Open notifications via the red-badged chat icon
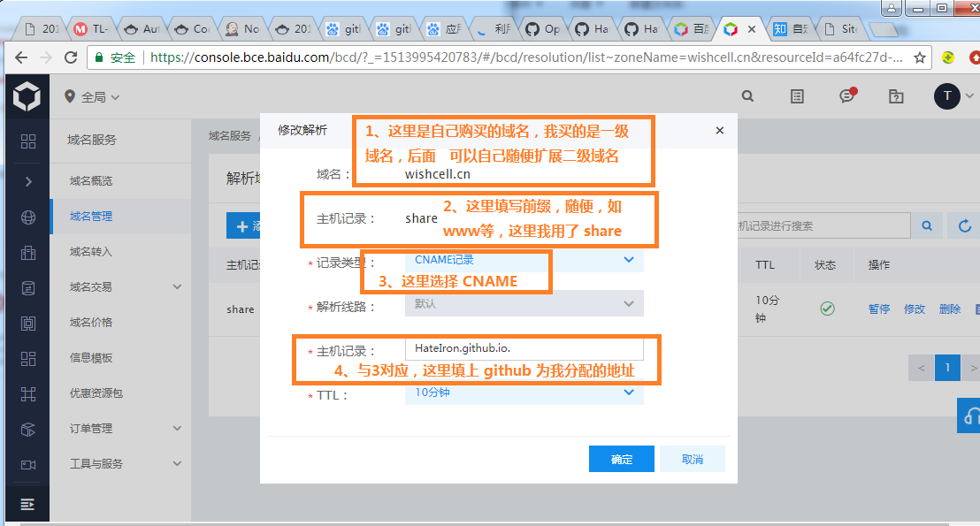This screenshot has width=980, height=526. [846, 95]
